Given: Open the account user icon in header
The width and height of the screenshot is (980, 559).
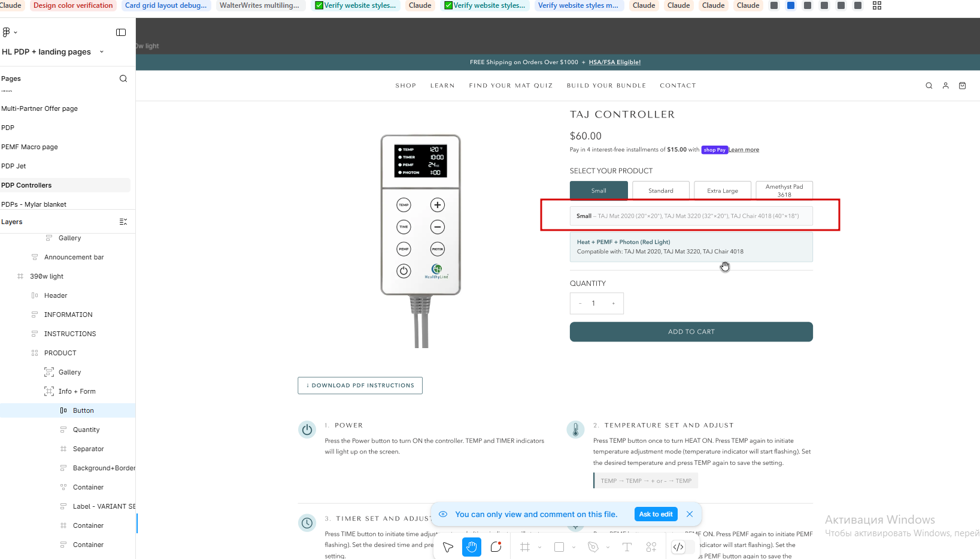Looking at the screenshot, I should point(946,86).
